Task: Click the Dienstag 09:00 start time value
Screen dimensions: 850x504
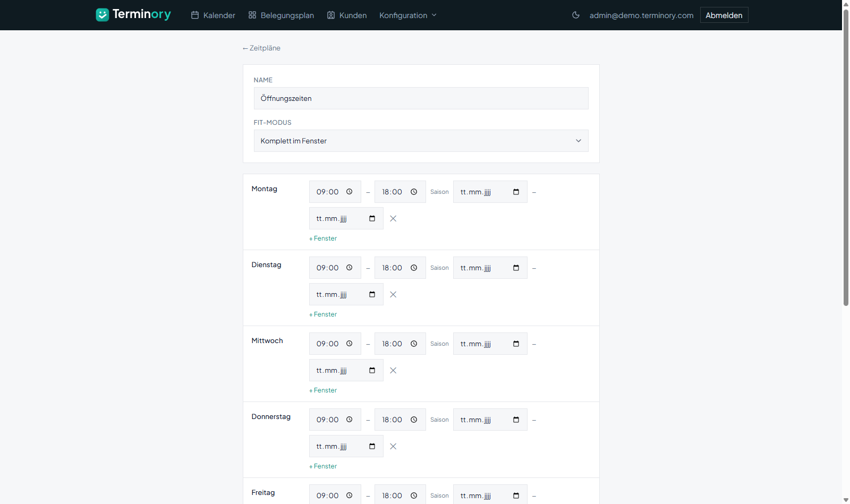Action: point(327,268)
